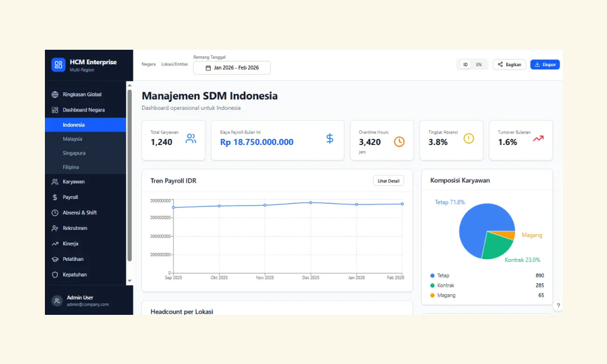Click the Admin User avatar icon
This screenshot has height=364, width=607.
(57, 300)
